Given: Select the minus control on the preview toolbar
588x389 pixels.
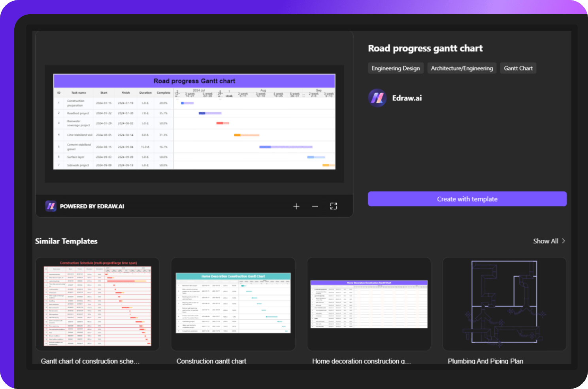Looking at the screenshot, I should tap(315, 206).
